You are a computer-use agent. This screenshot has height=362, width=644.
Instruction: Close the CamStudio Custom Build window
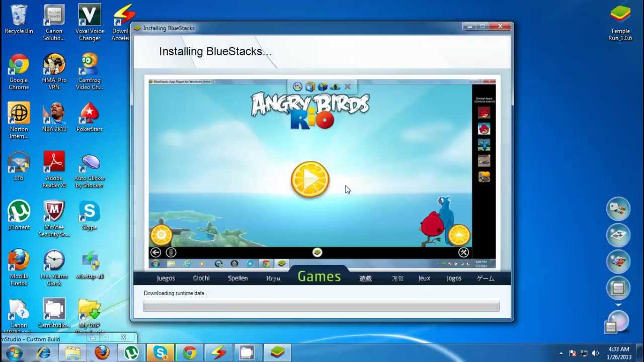(x=123, y=337)
